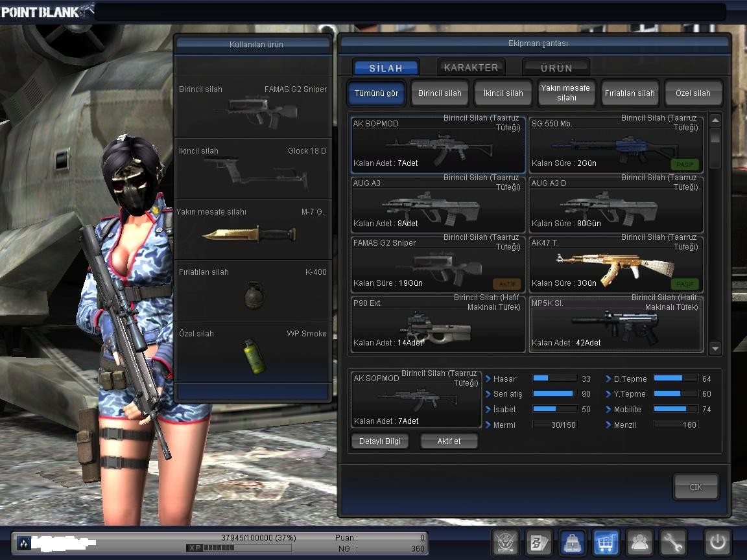Filter by Özel silah

pos(693,93)
